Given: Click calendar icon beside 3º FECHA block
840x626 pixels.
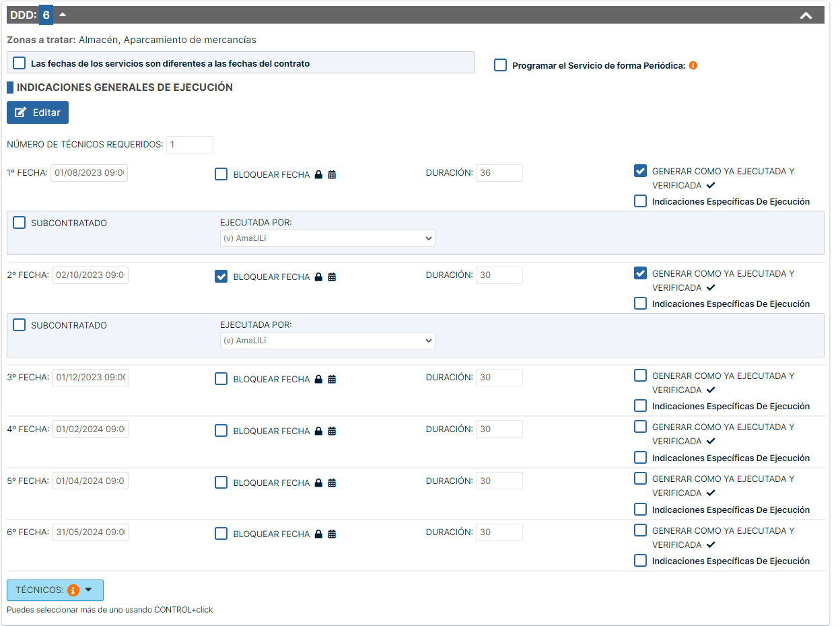Looking at the screenshot, I should pos(332,380).
